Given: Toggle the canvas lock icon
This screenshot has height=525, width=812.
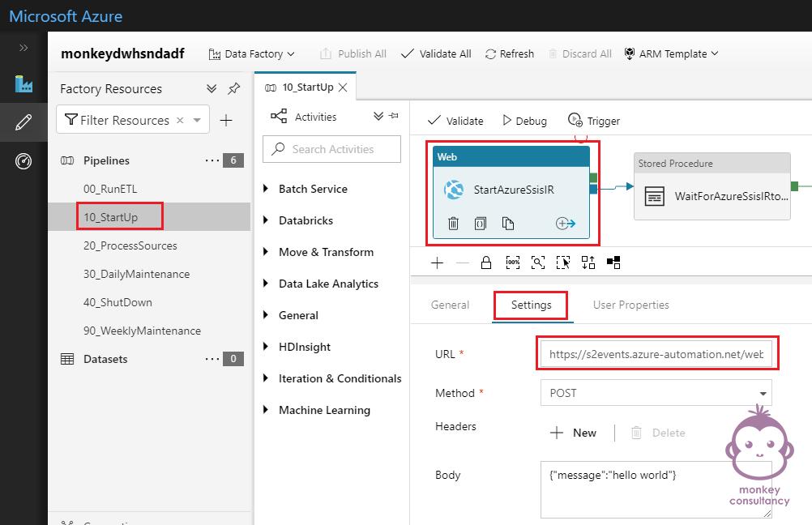Looking at the screenshot, I should pos(486,262).
